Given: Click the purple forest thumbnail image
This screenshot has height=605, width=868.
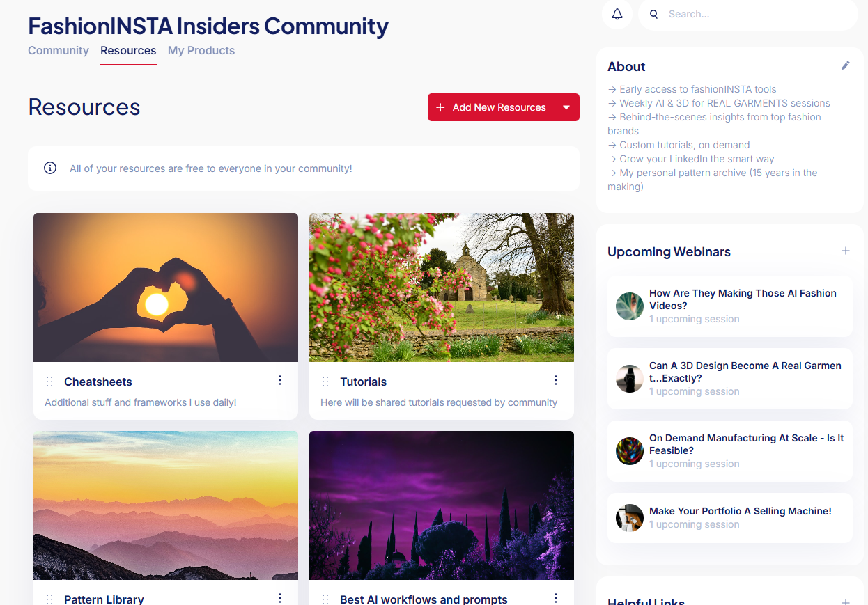Looking at the screenshot, I should click(442, 505).
